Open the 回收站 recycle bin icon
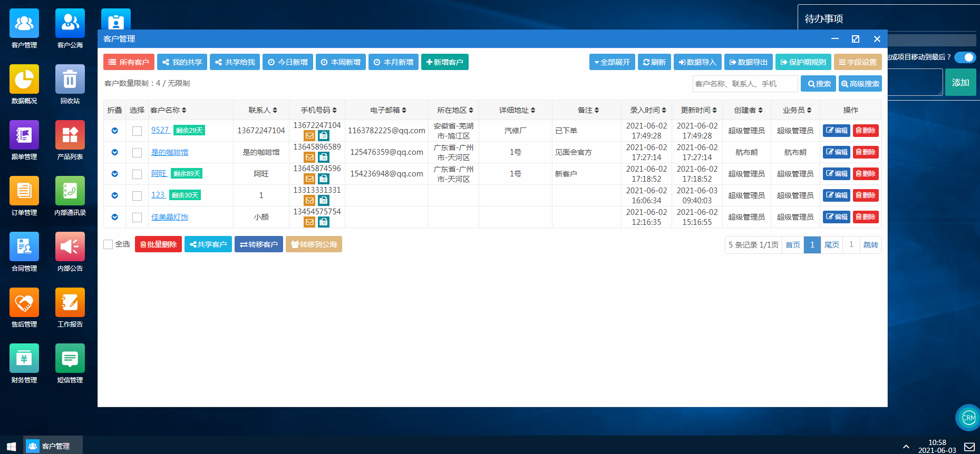 point(70,80)
